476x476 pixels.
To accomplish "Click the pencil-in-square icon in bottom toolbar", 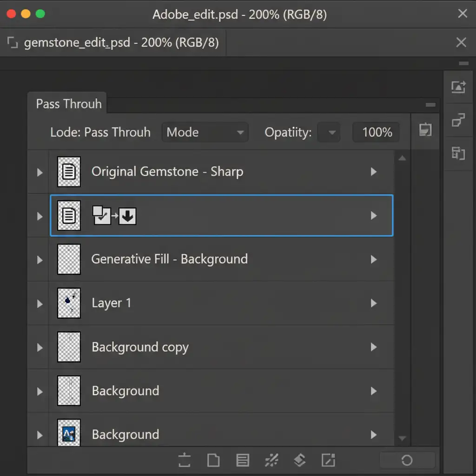I will (x=328, y=460).
